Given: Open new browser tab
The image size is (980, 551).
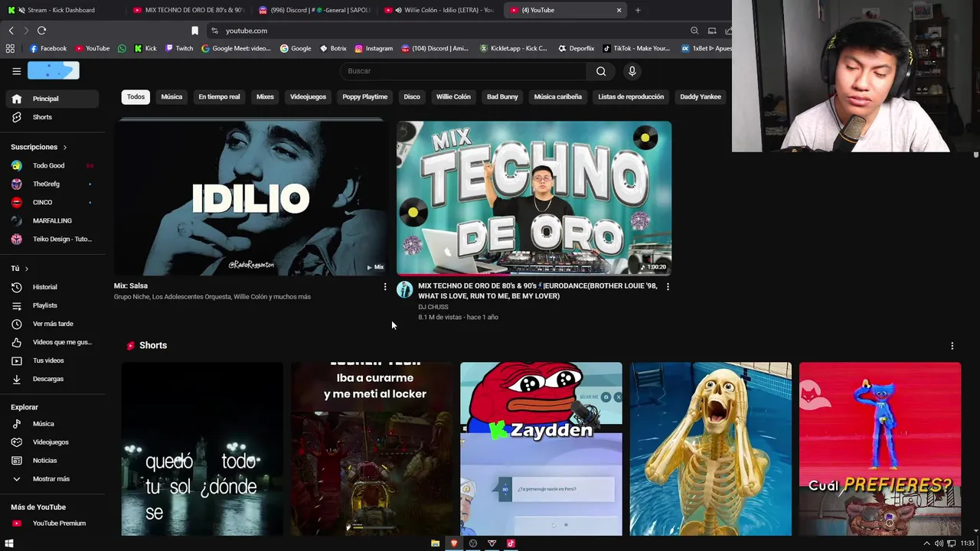Looking at the screenshot, I should (638, 10).
